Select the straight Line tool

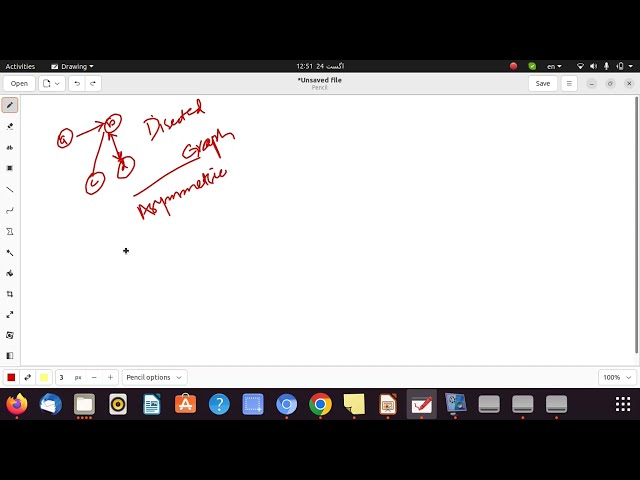10,189
